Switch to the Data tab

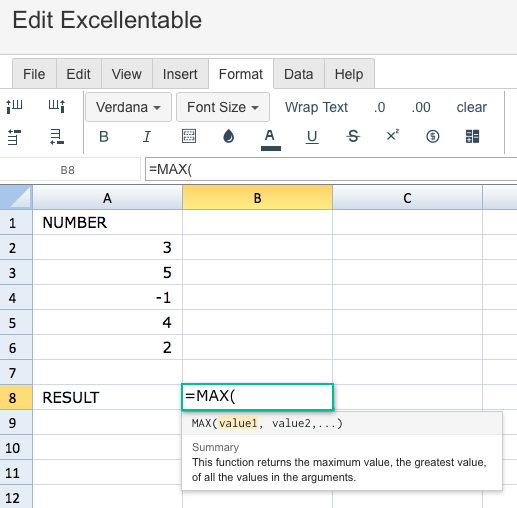(299, 74)
